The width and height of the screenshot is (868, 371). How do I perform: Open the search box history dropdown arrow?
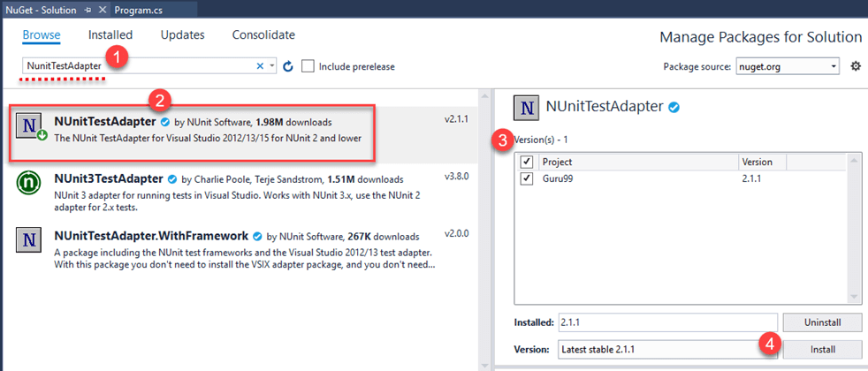[273, 66]
